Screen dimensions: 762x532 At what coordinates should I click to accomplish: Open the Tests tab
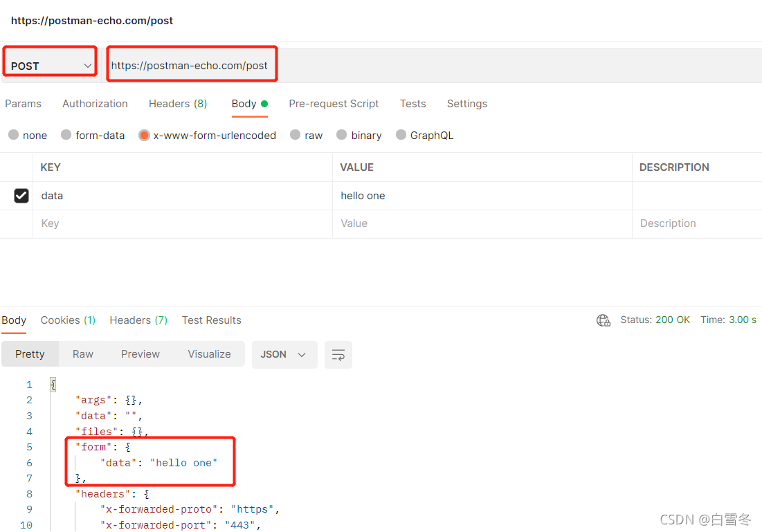412,104
